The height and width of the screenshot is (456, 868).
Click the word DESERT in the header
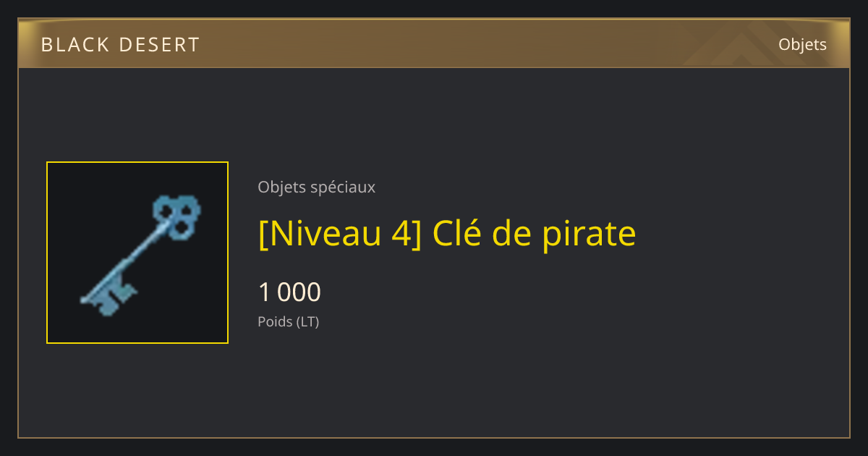tap(156, 45)
